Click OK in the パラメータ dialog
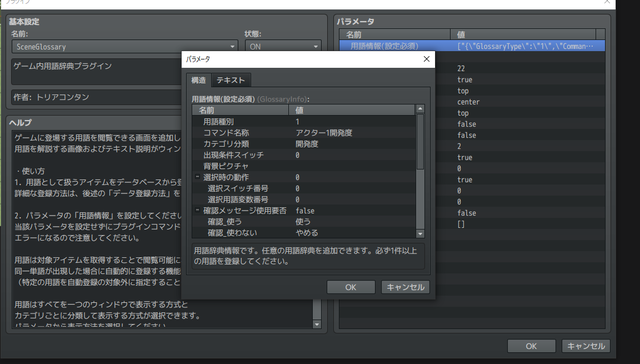640x364 pixels. [351, 287]
